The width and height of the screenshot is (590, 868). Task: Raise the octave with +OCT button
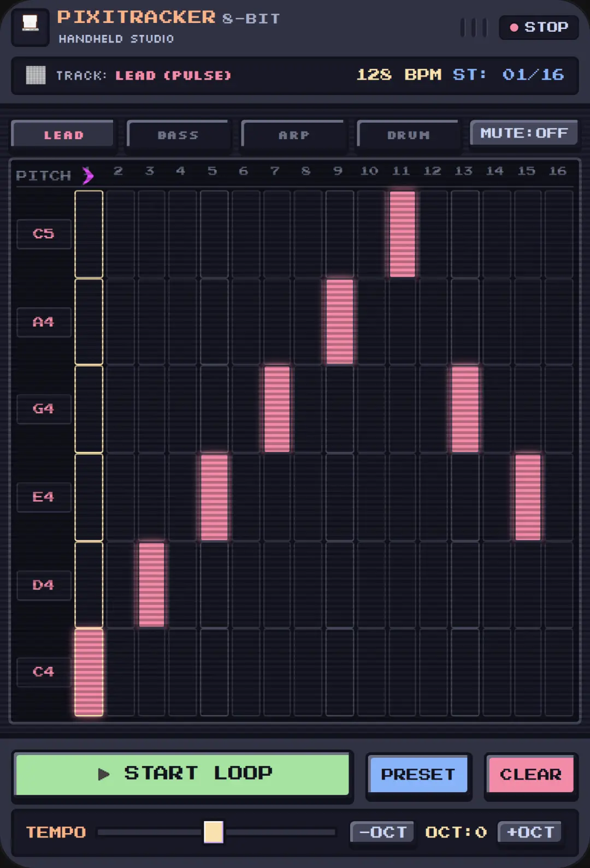click(x=530, y=832)
